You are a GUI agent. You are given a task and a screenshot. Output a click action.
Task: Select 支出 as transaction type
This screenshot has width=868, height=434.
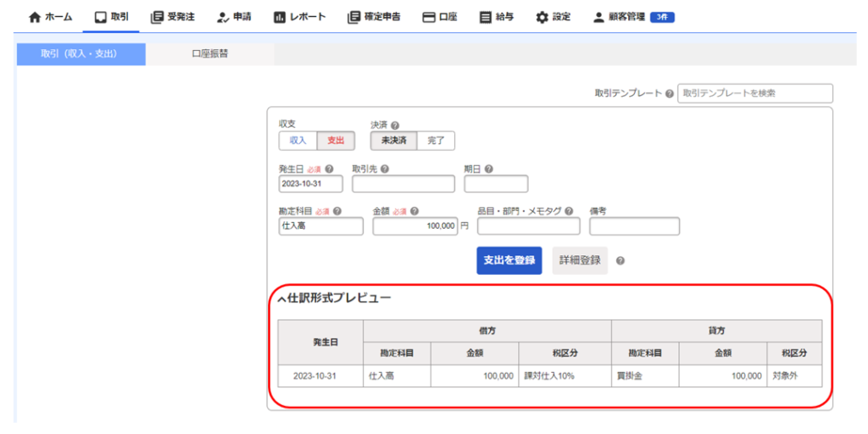point(336,141)
